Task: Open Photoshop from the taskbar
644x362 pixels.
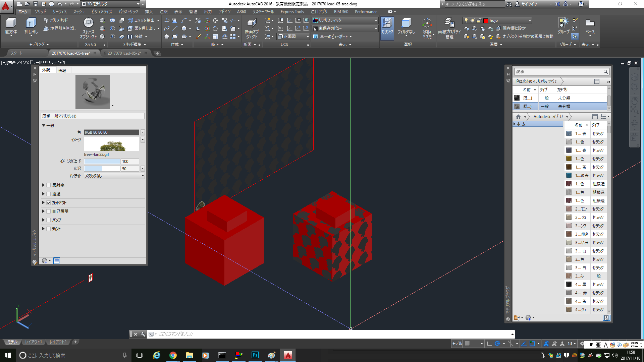Action: 255,355
